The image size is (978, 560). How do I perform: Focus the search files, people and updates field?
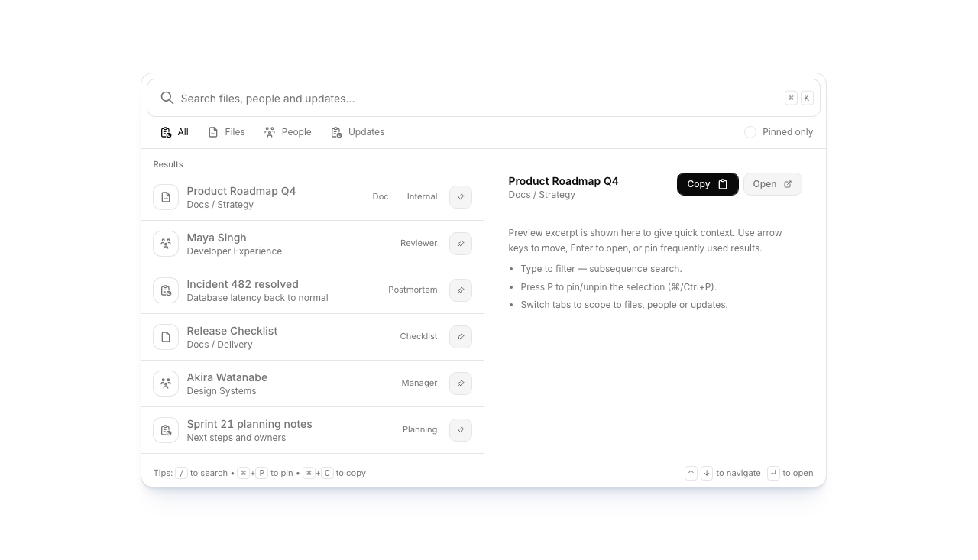tap(474, 99)
